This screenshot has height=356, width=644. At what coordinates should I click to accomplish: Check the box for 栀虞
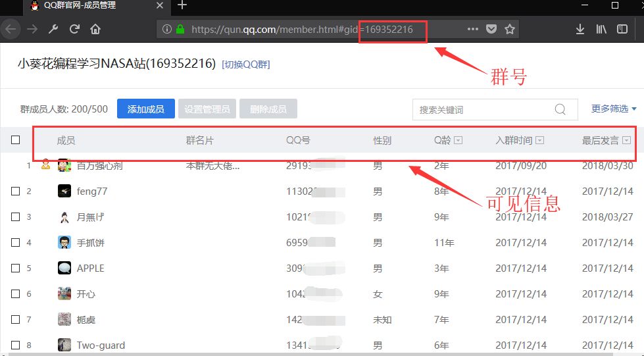pyautogui.click(x=16, y=319)
